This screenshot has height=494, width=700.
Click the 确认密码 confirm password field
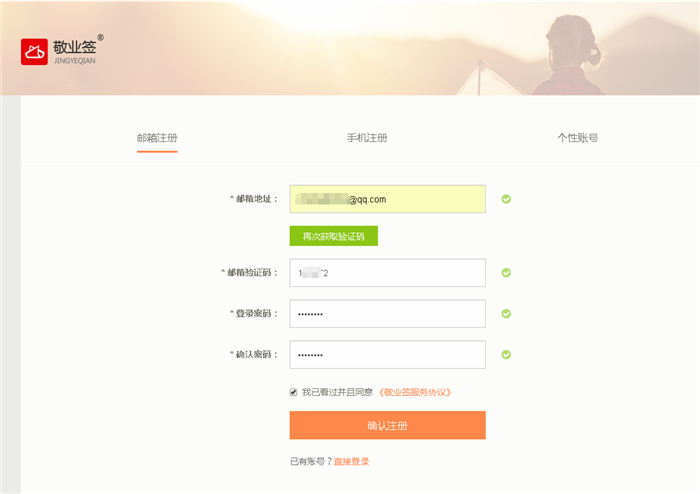387,355
